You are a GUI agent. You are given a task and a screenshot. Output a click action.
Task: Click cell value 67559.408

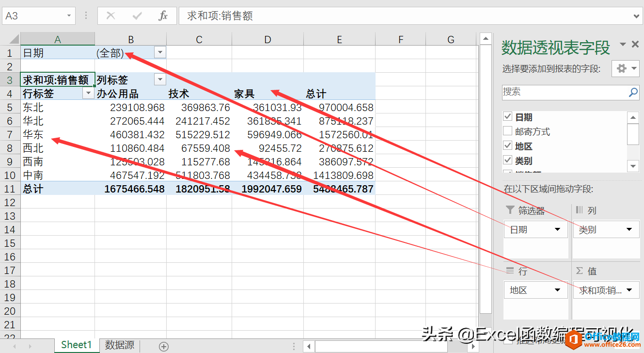click(199, 148)
